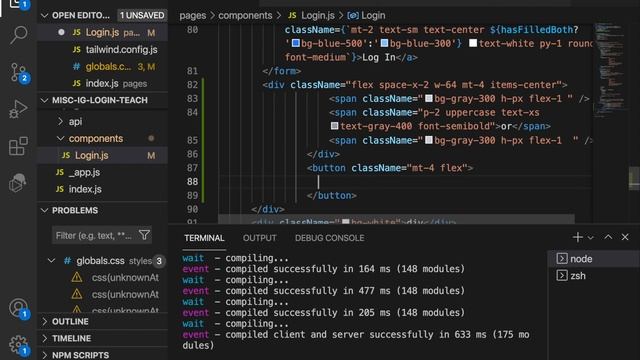Switch to the OUTPUT tab

[260, 238]
